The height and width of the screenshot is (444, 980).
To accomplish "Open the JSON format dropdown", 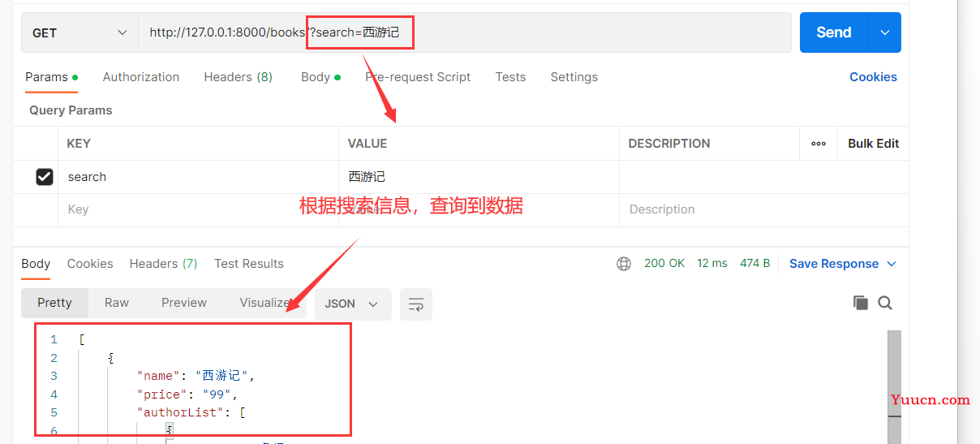I will click(353, 304).
